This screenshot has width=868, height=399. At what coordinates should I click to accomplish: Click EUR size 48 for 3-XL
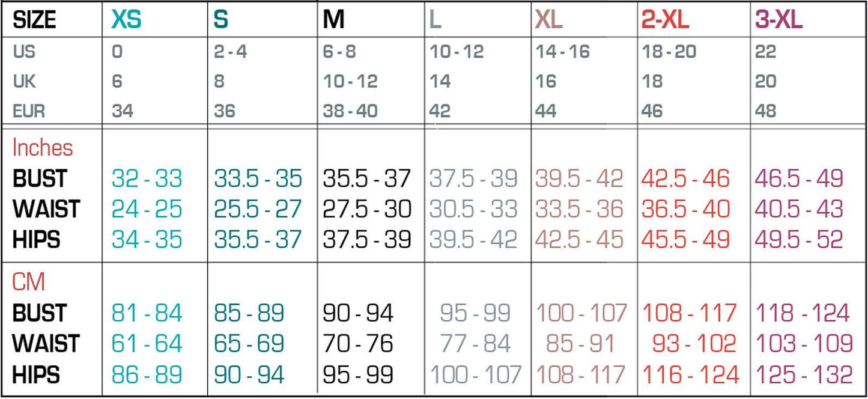[x=766, y=111]
